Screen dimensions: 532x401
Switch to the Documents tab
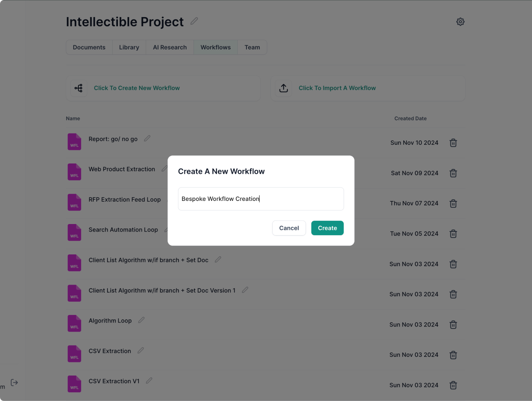click(89, 47)
